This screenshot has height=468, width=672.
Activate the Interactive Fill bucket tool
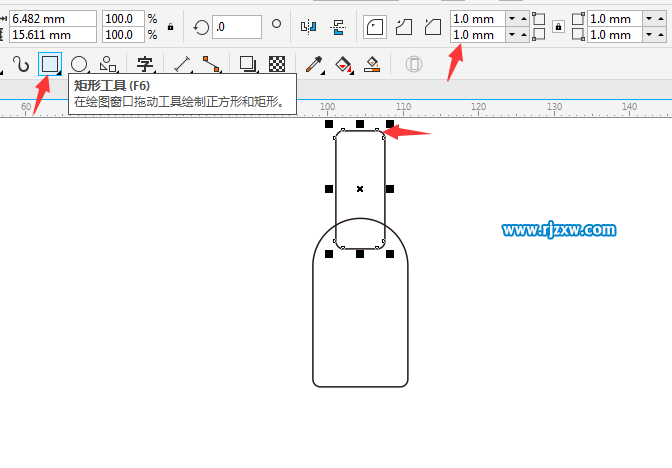click(344, 64)
